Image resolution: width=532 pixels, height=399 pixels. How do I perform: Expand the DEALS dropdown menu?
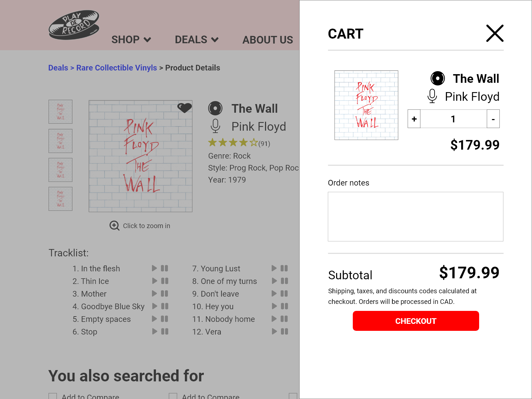click(197, 40)
